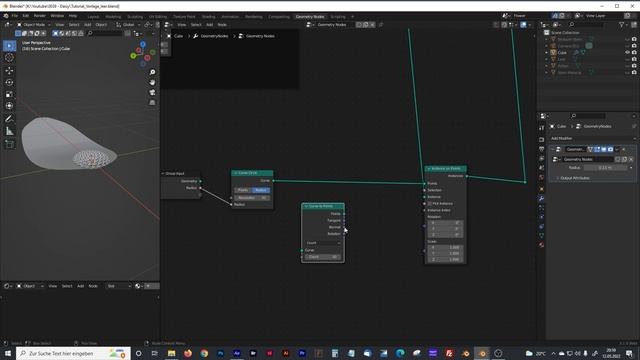Viewport: 640px width, 360px height.
Task: Expand the Cube item in outliner
Action: (x=547, y=52)
